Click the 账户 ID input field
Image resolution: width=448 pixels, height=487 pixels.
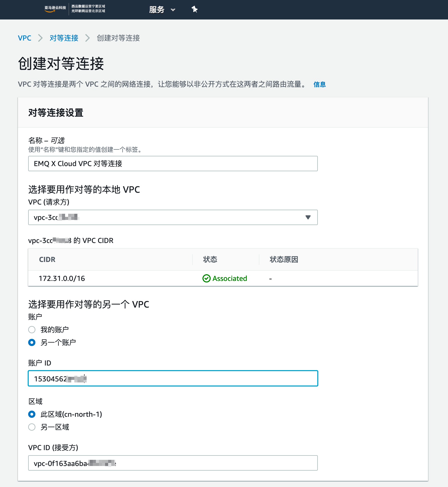click(x=173, y=378)
